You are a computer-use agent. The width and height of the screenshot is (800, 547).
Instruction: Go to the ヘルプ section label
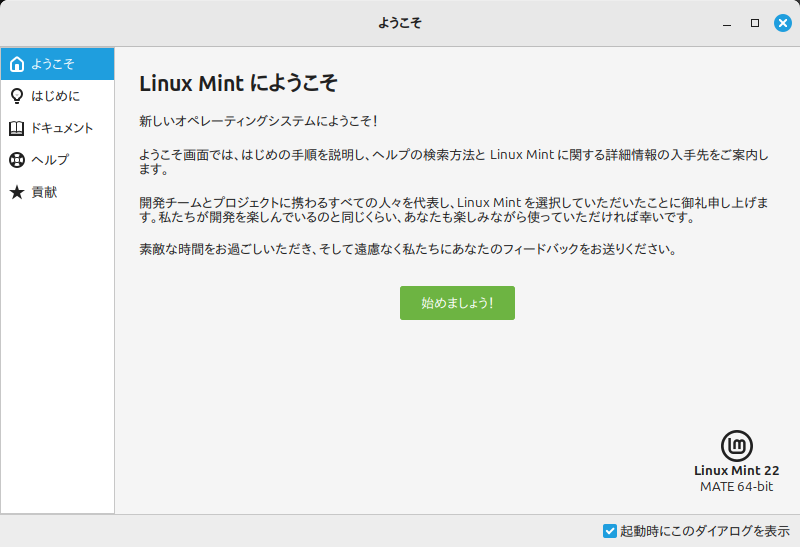coord(50,160)
